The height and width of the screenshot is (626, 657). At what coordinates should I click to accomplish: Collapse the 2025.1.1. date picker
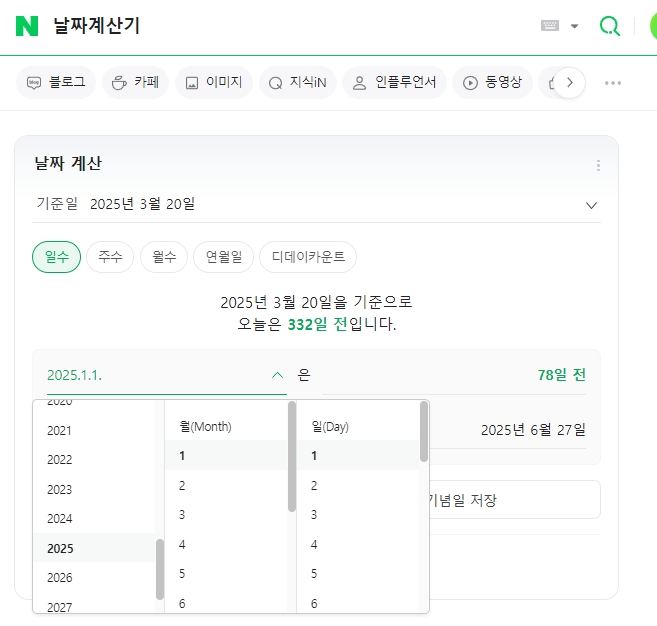(x=277, y=375)
